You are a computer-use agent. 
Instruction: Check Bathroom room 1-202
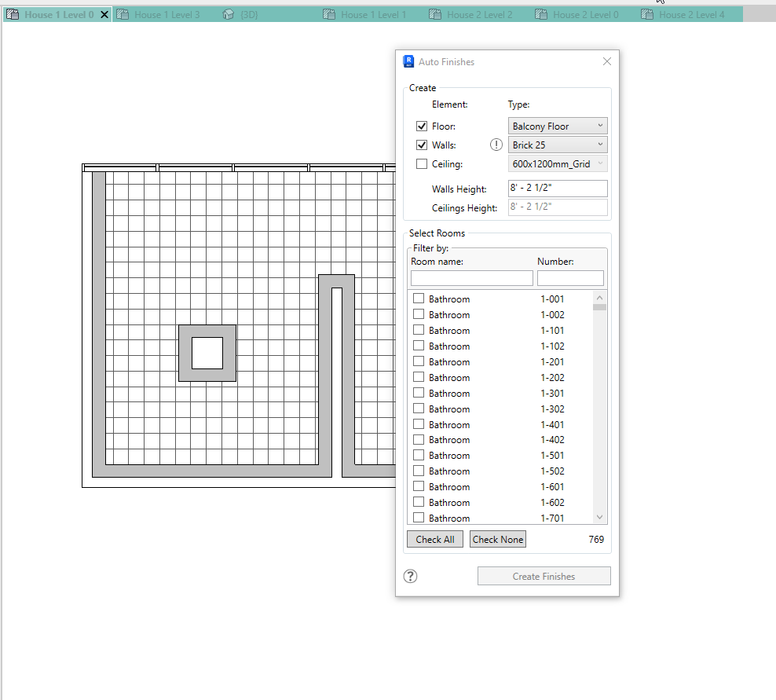[419, 377]
